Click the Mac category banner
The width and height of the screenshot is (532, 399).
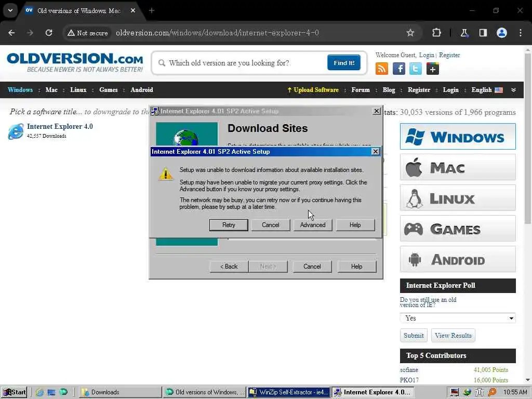[458, 167]
